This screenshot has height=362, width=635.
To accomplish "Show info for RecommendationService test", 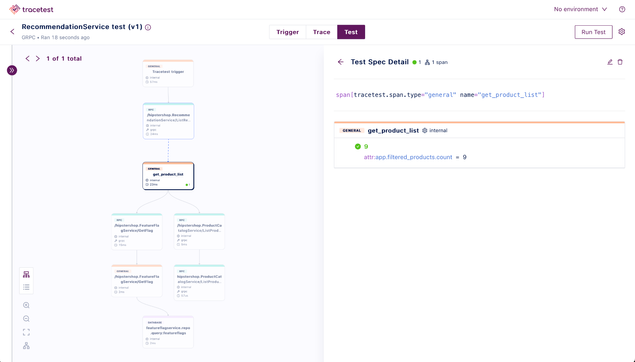I will click(148, 28).
